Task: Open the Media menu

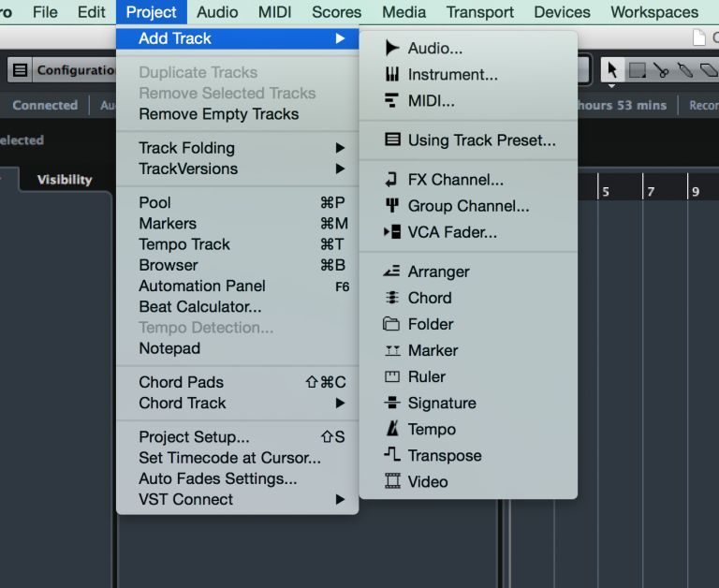Action: pyautogui.click(x=404, y=12)
